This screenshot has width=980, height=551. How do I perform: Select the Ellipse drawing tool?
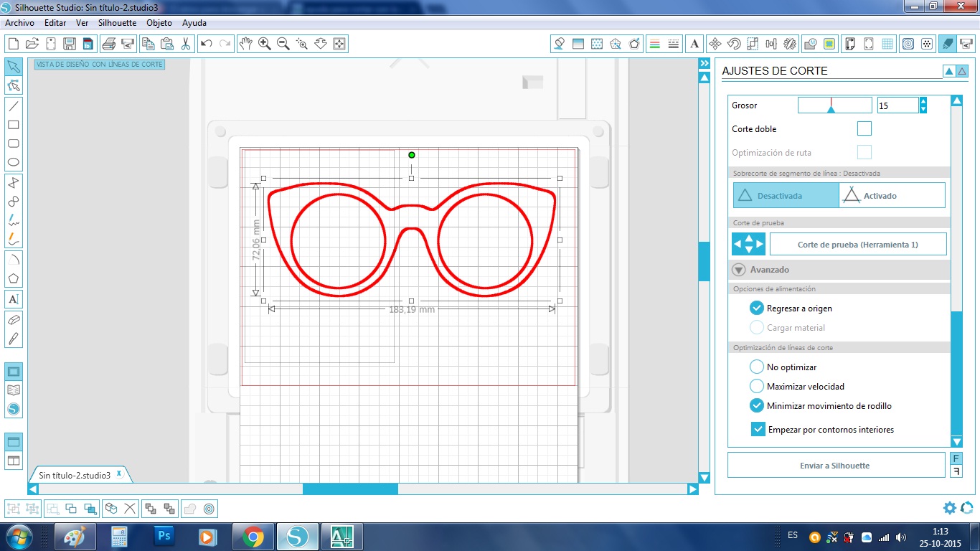14,163
